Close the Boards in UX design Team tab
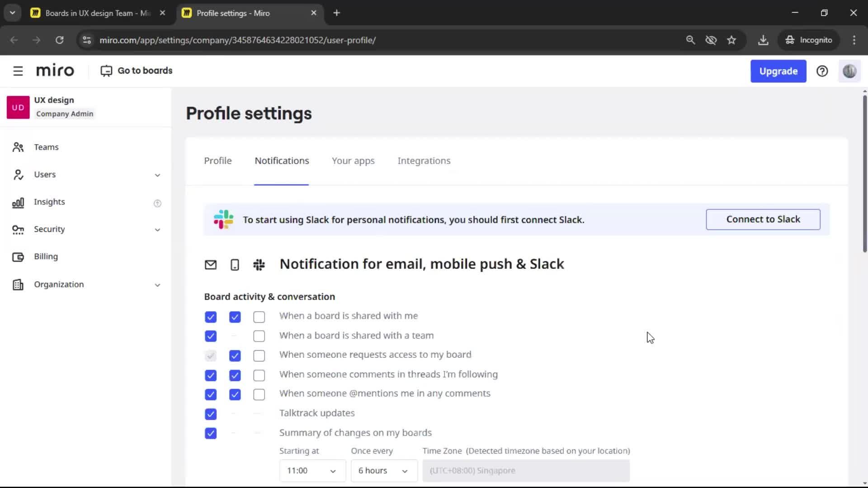This screenshot has height=488, width=868. click(162, 13)
